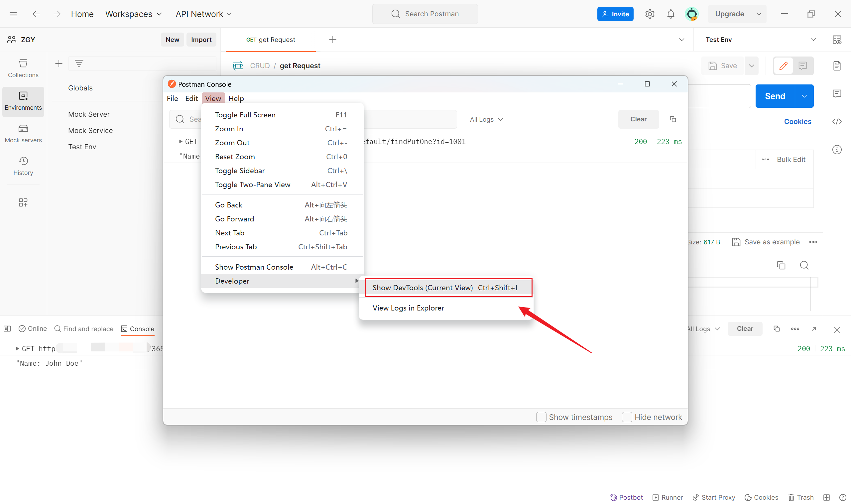Open the Mock servers sidebar section
The height and width of the screenshot is (504, 851).
(x=23, y=134)
